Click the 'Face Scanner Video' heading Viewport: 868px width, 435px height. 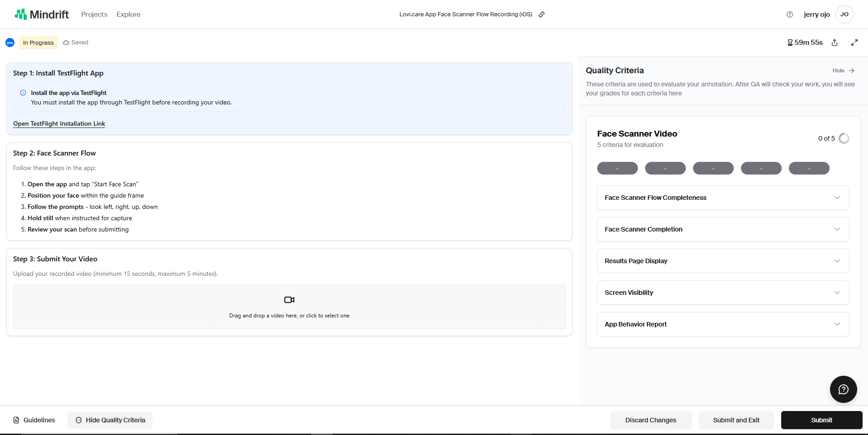coord(637,134)
